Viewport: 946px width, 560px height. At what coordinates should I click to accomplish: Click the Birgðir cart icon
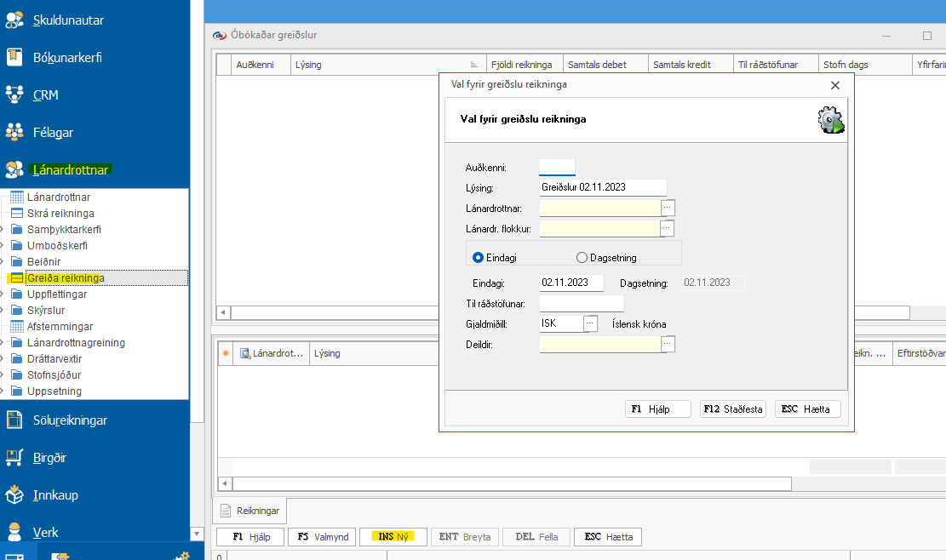click(14, 458)
